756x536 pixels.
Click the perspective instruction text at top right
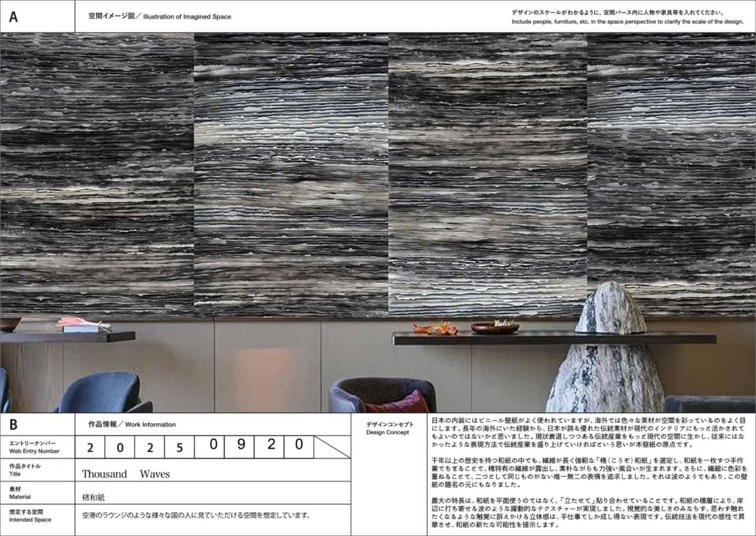click(627, 17)
